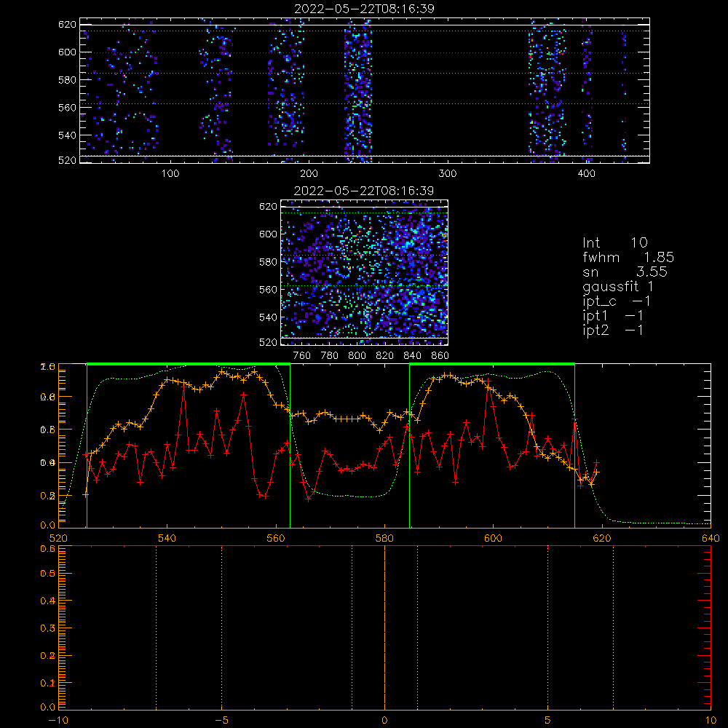Click y-axis label 600 of the middle image
728x728 pixels.
pos(268,234)
